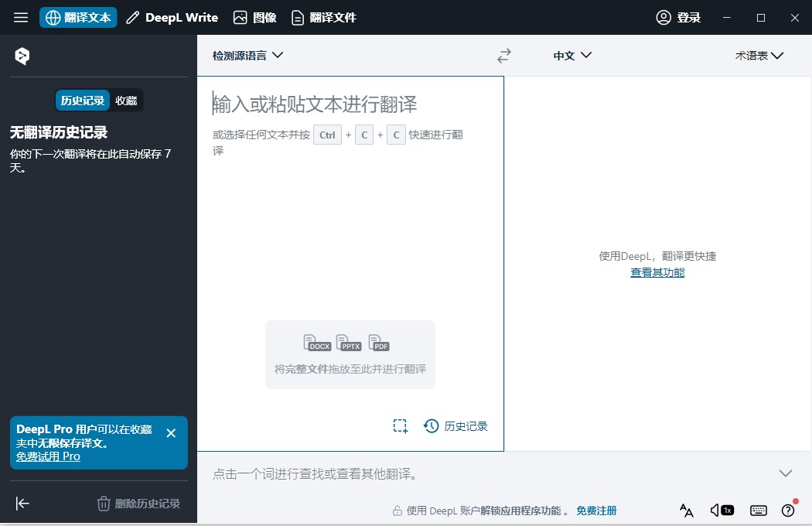Collapse the history sidebar
This screenshot has width=812, height=526.
click(22, 504)
